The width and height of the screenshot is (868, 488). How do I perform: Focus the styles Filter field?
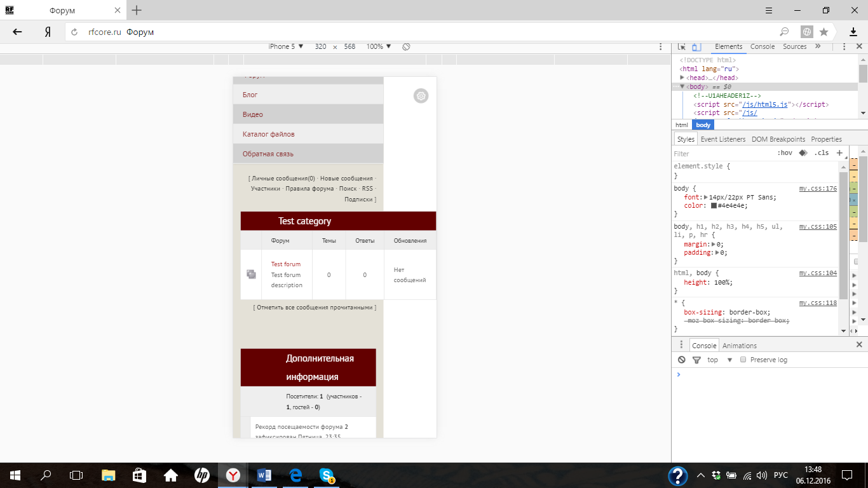click(721, 154)
